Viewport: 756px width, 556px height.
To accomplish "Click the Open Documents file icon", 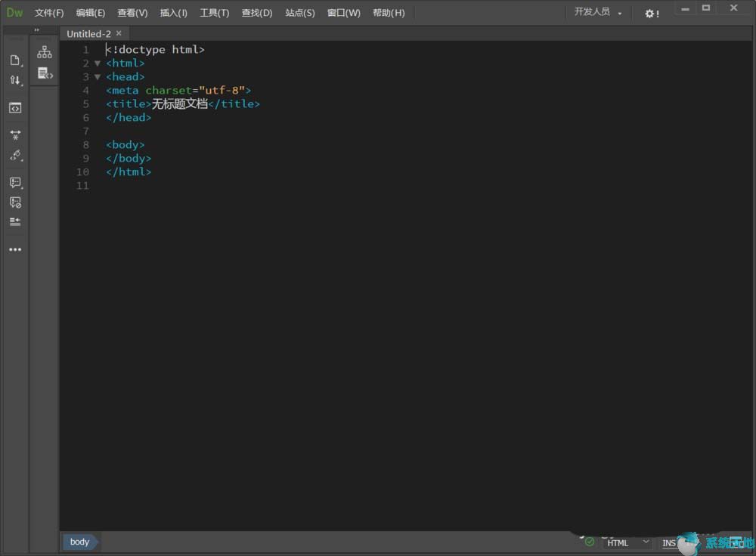I will pos(14,60).
